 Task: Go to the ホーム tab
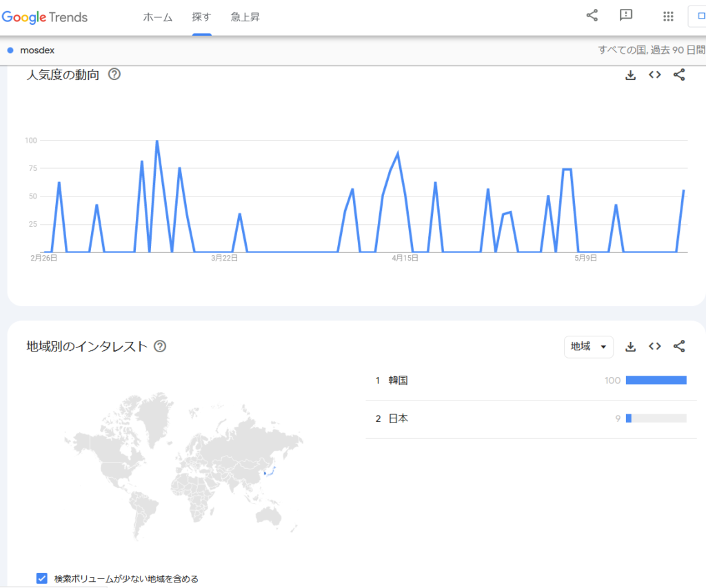pos(158,17)
